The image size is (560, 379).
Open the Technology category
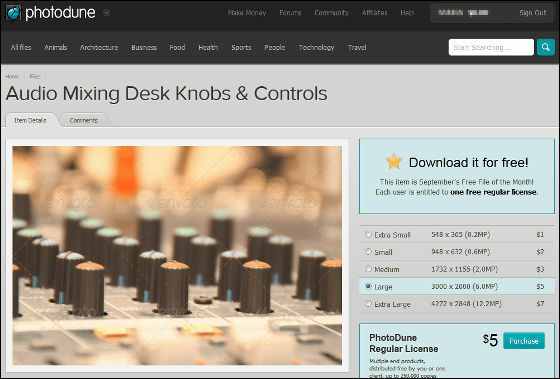click(x=316, y=48)
